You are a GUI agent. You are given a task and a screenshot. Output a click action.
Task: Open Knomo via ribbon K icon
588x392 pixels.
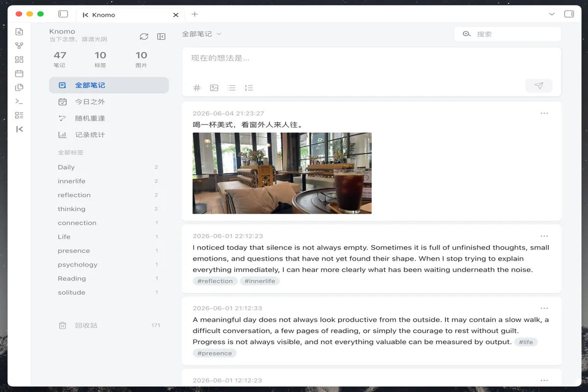coord(19,129)
